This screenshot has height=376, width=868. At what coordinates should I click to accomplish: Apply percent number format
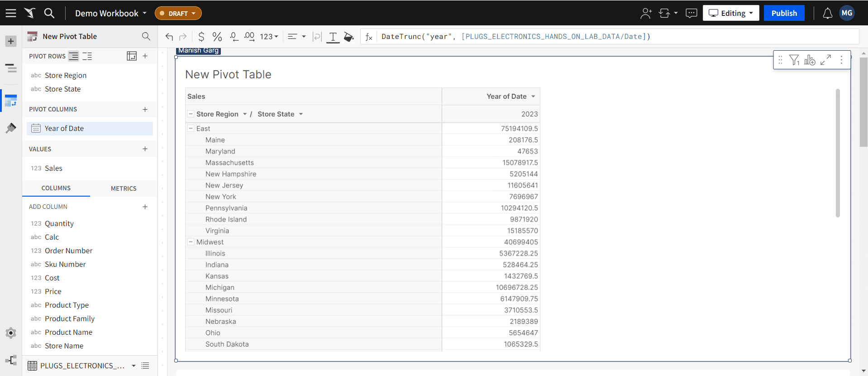coord(217,37)
